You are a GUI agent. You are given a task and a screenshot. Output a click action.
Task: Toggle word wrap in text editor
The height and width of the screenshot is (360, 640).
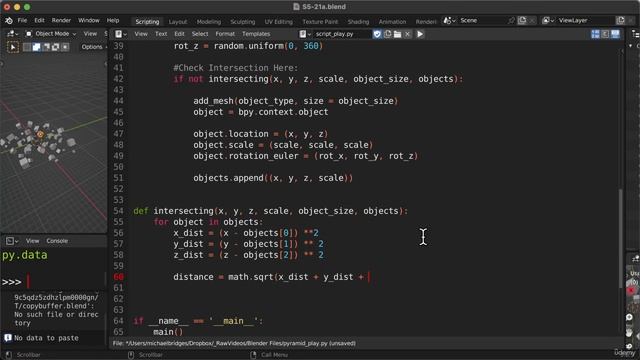click(x=605, y=34)
